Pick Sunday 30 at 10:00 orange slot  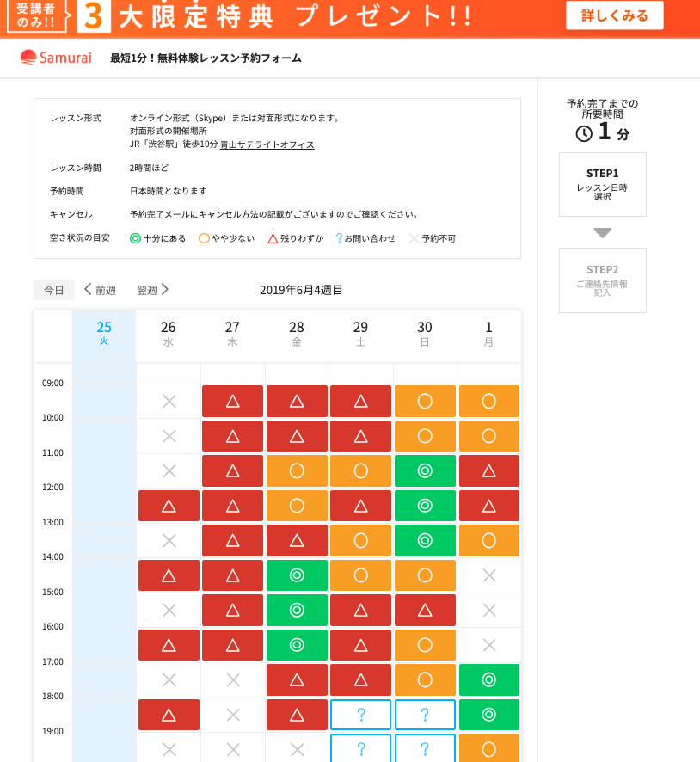tap(425, 436)
